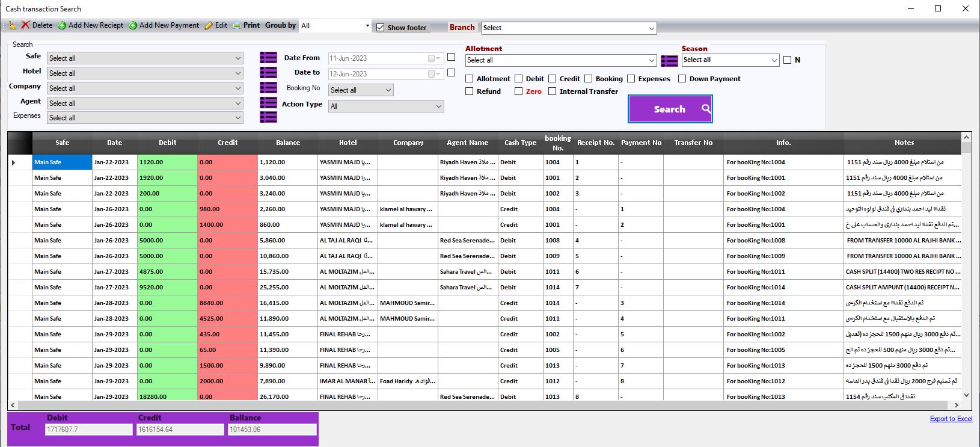980x447 pixels.
Task: Expand the Hotel dropdown
Action: coord(238,73)
